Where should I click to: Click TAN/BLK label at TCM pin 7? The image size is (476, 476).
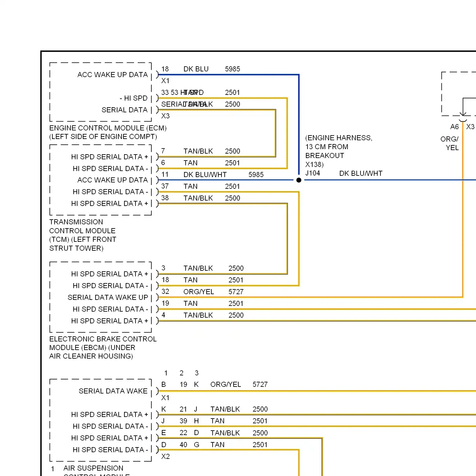tap(198, 151)
